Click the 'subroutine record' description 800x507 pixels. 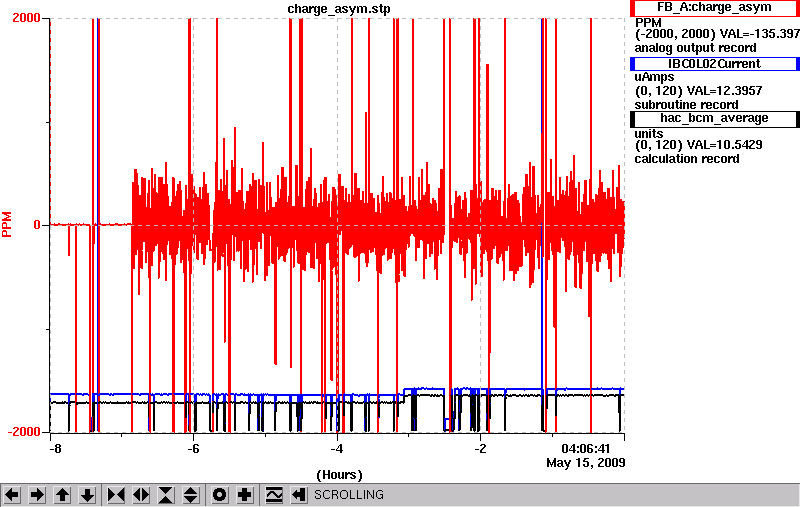tap(686, 105)
